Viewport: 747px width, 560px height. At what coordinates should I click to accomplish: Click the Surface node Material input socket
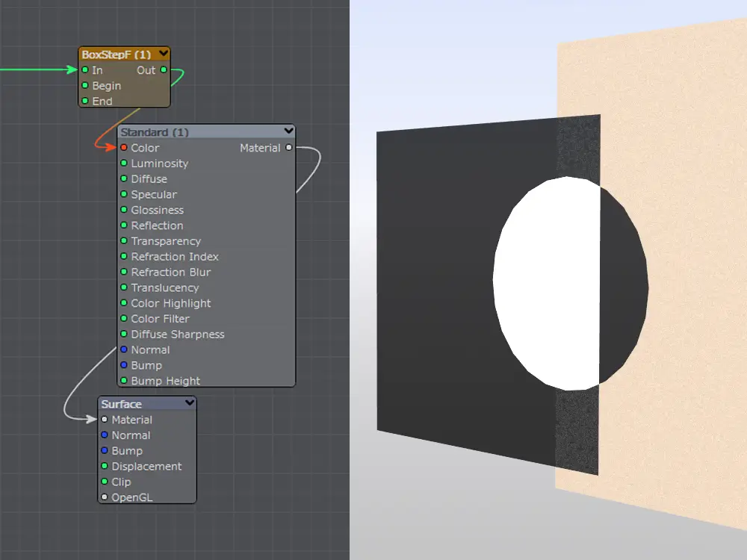(105, 420)
